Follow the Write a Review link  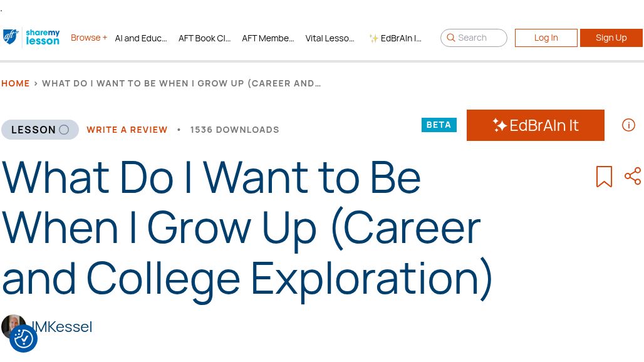[x=127, y=130]
